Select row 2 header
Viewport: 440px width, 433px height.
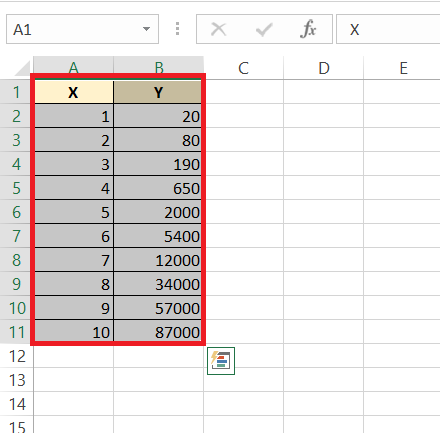pyautogui.click(x=17, y=116)
